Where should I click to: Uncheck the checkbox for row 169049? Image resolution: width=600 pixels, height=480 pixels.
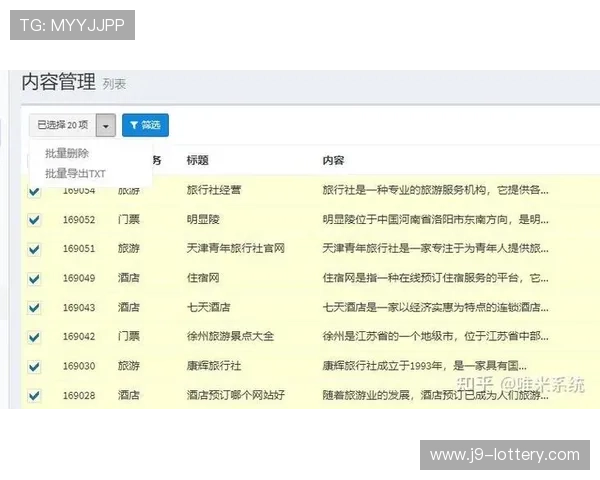click(34, 279)
